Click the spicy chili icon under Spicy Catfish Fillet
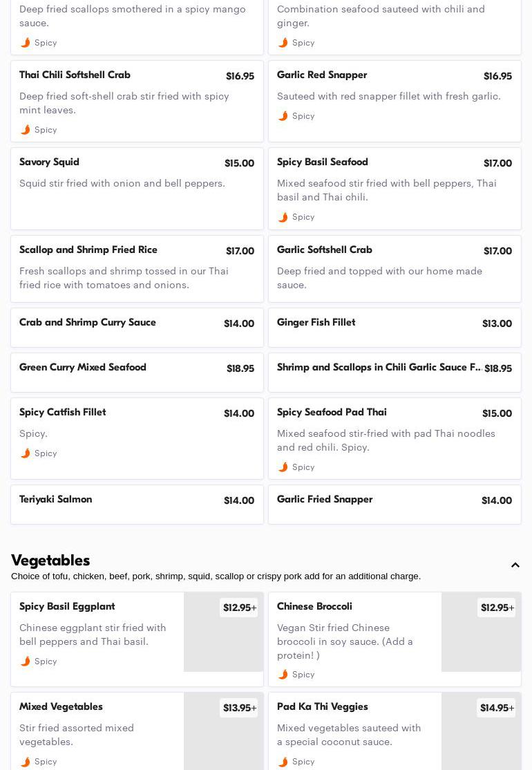The height and width of the screenshot is (770, 532). click(x=26, y=453)
